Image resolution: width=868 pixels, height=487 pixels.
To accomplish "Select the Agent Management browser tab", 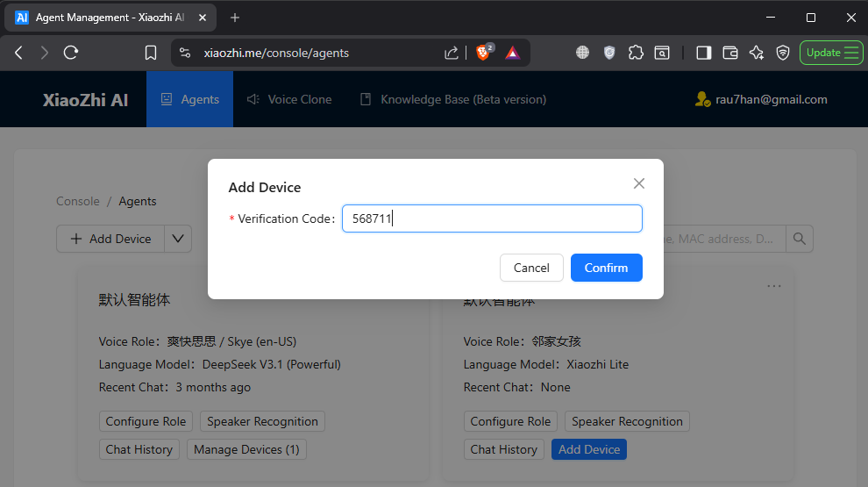I will tap(110, 18).
